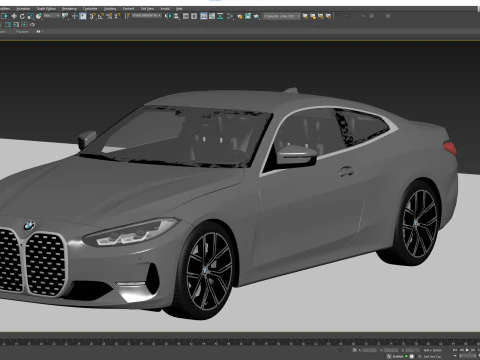Open the Graph Editors menu
Image resolution: width=480 pixels, height=360 pixels.
click(46, 9)
